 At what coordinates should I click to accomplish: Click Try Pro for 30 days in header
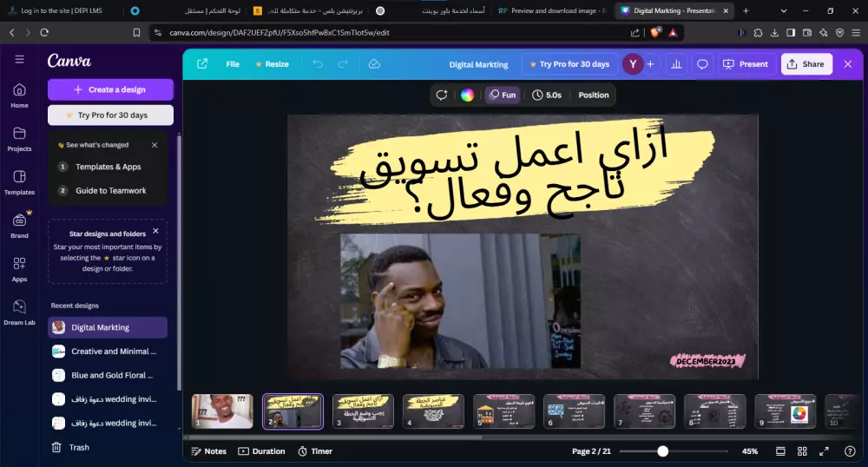569,64
